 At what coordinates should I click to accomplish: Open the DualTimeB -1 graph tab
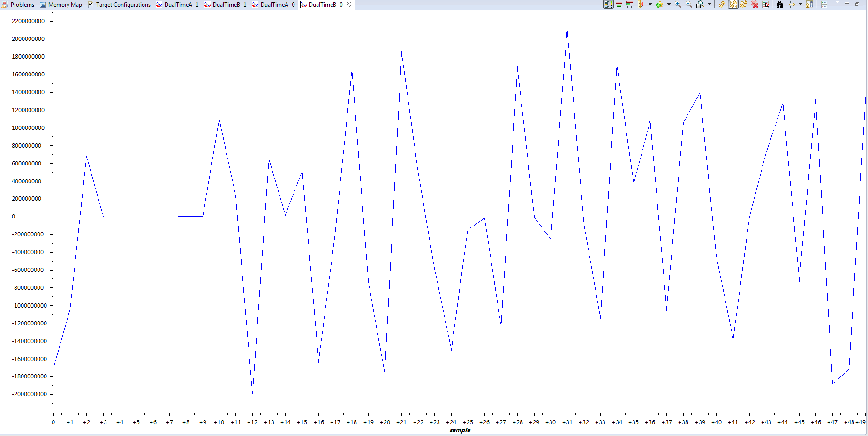point(229,5)
